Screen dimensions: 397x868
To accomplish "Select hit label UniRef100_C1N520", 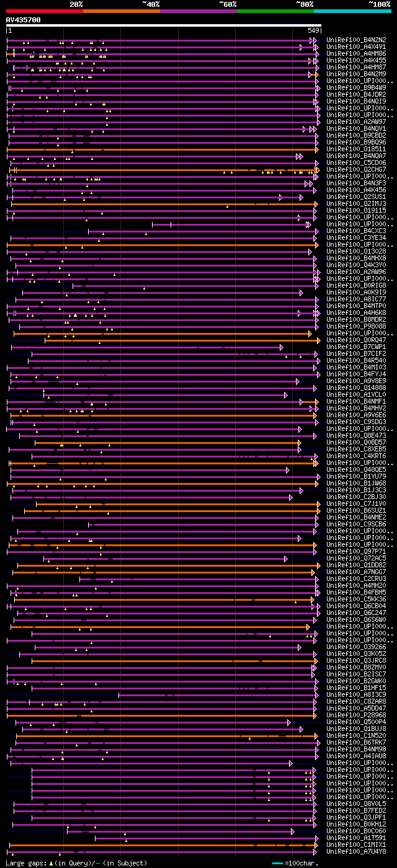I will [x=355, y=735].
